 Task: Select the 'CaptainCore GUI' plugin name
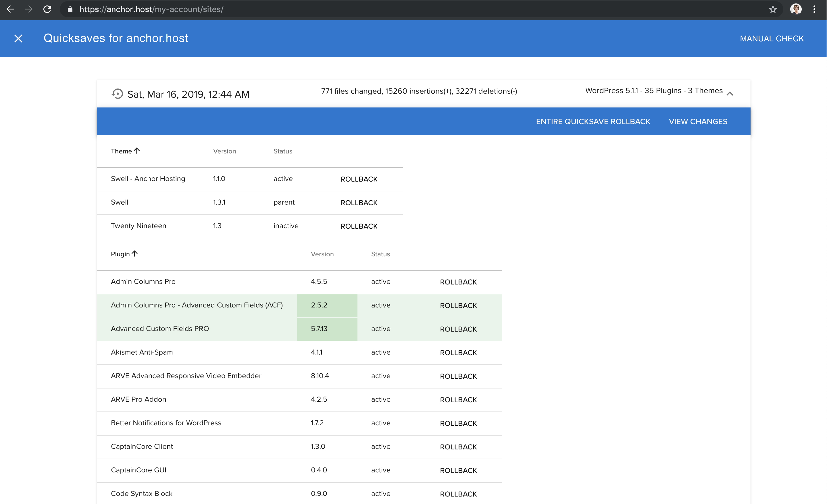(x=138, y=470)
